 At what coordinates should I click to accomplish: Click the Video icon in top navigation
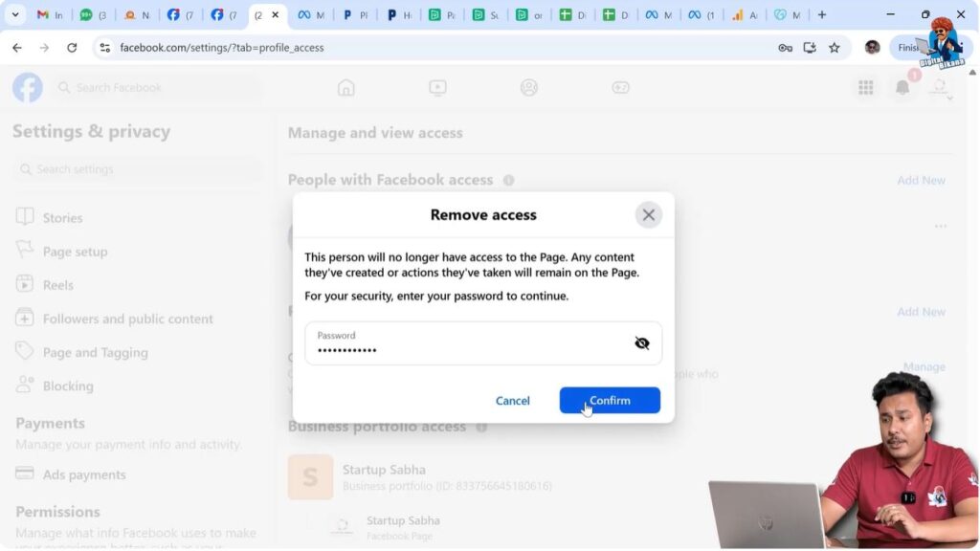436,87
